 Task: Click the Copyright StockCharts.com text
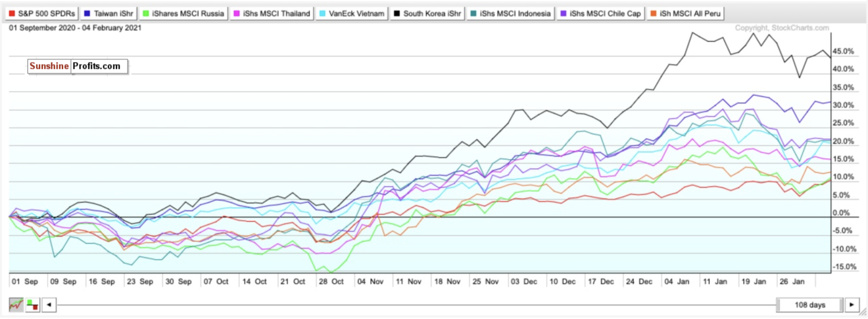coord(782,28)
